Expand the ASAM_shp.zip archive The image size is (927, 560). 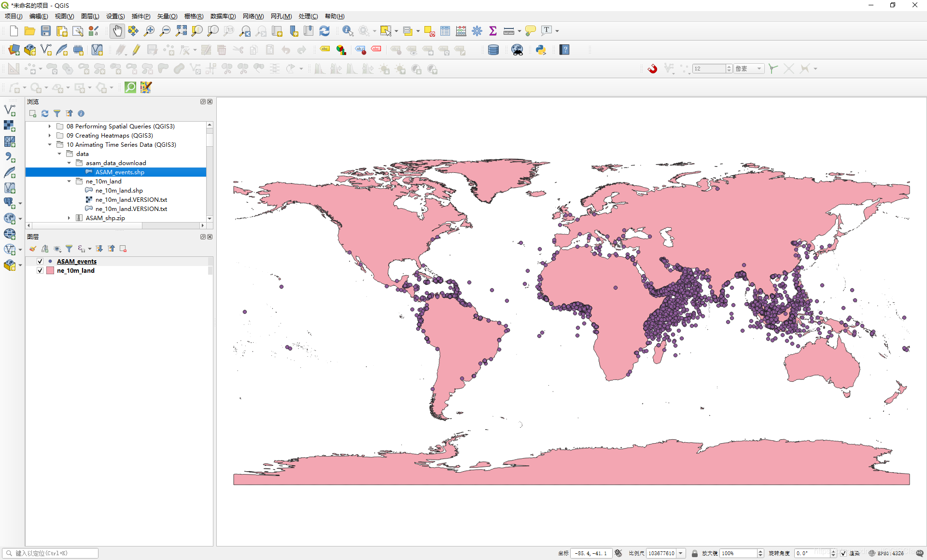(69, 218)
